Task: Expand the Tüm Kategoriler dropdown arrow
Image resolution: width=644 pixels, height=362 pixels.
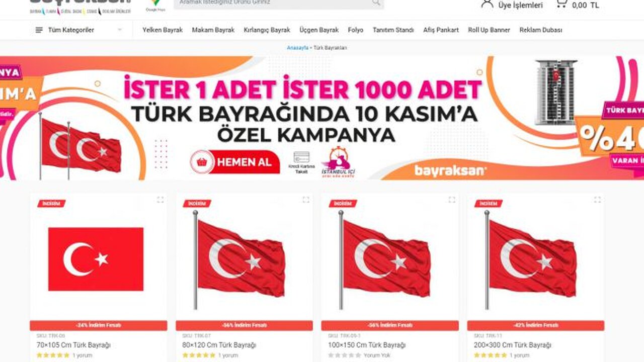Action: click(120, 30)
